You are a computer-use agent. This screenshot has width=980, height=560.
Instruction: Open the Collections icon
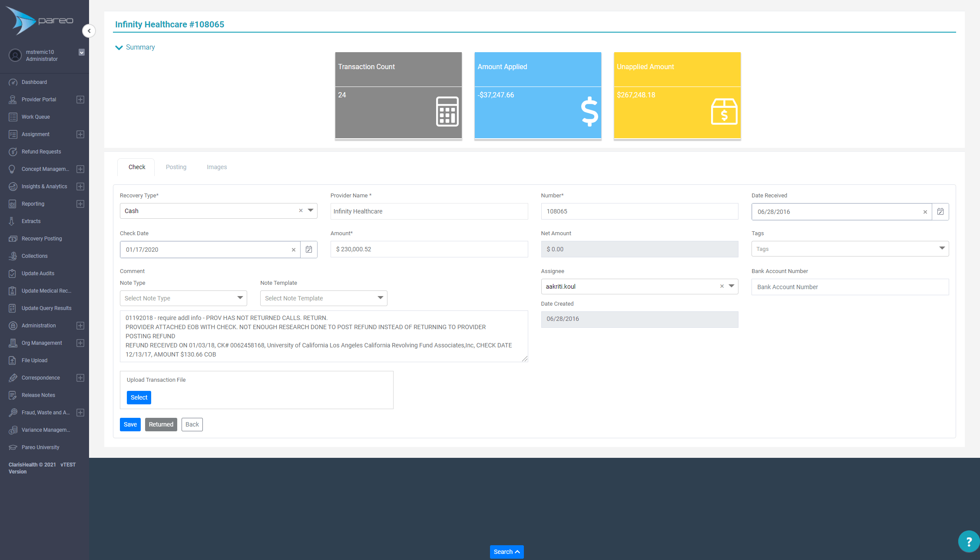pos(13,256)
